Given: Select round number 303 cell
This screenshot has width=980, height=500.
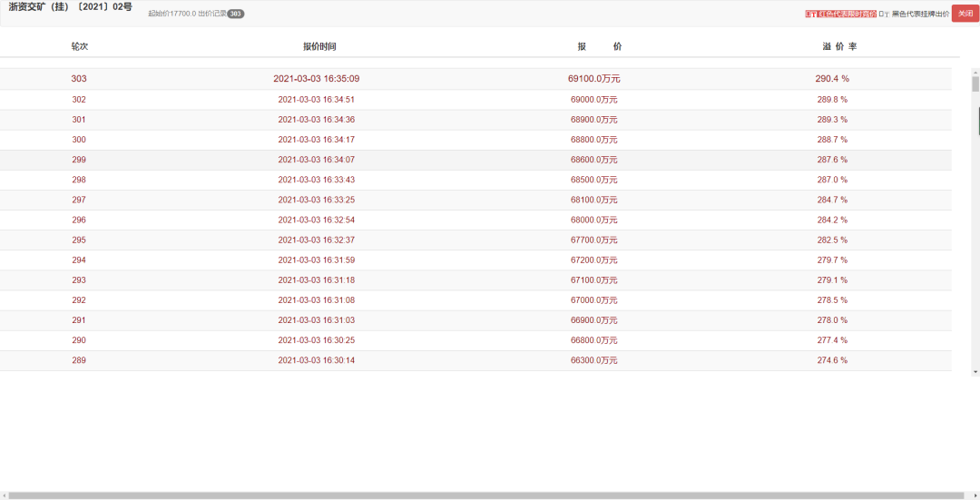Looking at the screenshot, I should point(79,79).
